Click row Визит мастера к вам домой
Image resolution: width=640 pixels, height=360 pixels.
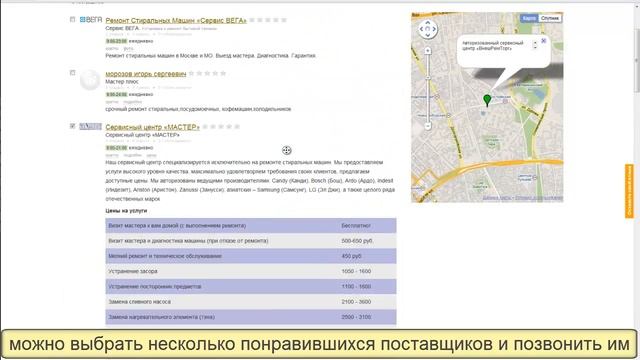pyautogui.click(x=251, y=226)
